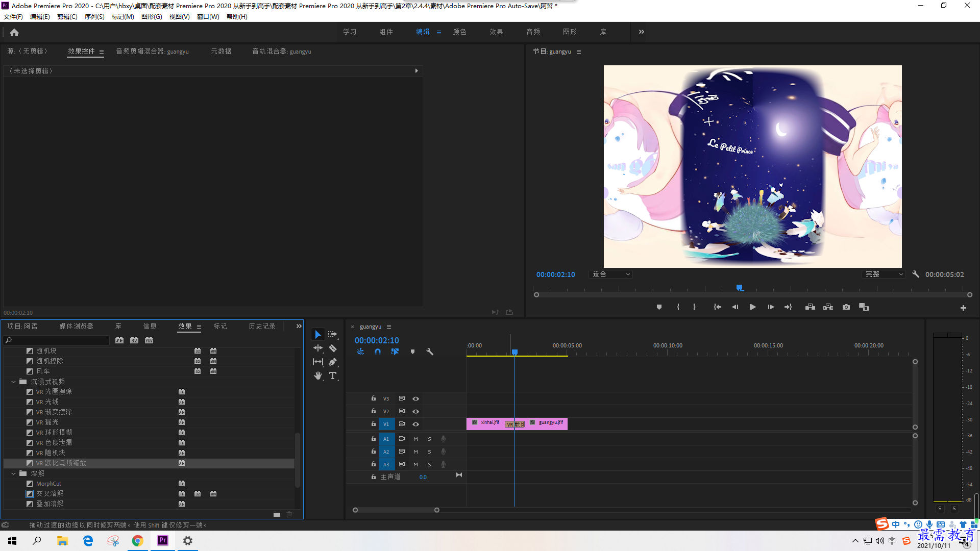Toggle sync lock for track V2
The height and width of the screenshot is (551, 980).
[402, 411]
